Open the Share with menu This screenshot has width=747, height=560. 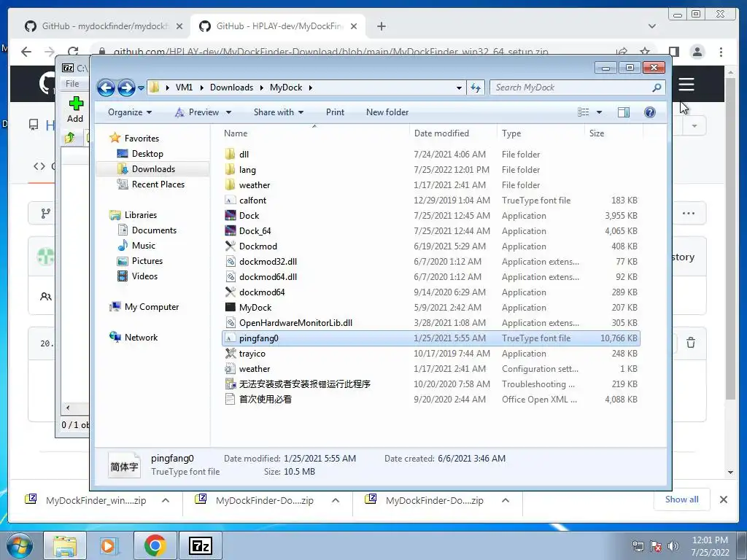278,112
